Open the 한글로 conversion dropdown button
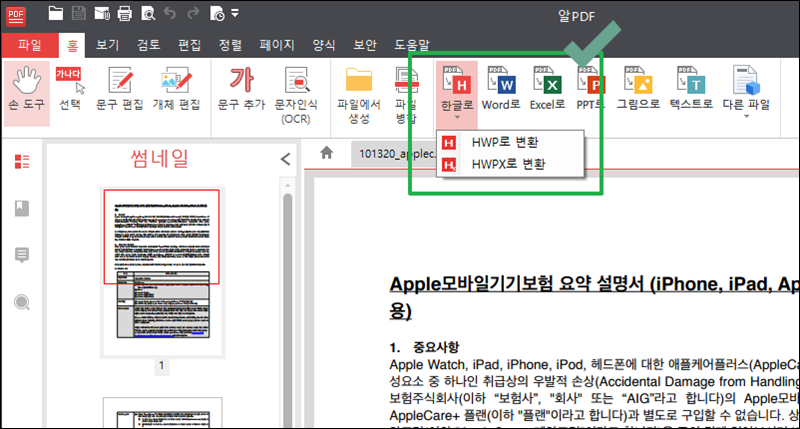 [x=457, y=94]
